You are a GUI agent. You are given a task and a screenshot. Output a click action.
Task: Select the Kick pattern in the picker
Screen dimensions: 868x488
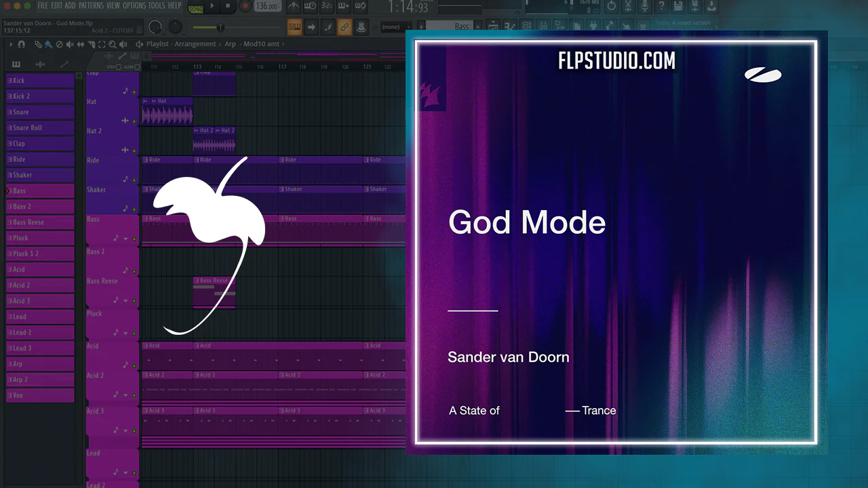(40, 81)
